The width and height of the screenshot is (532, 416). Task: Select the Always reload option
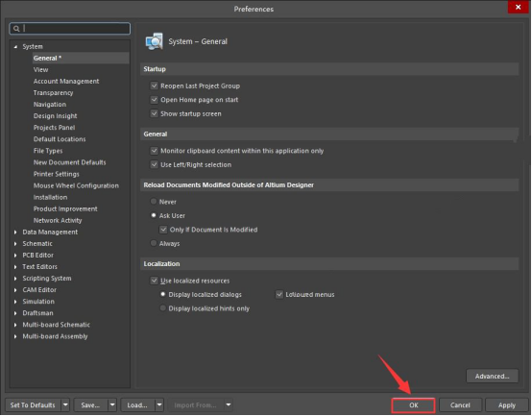154,243
